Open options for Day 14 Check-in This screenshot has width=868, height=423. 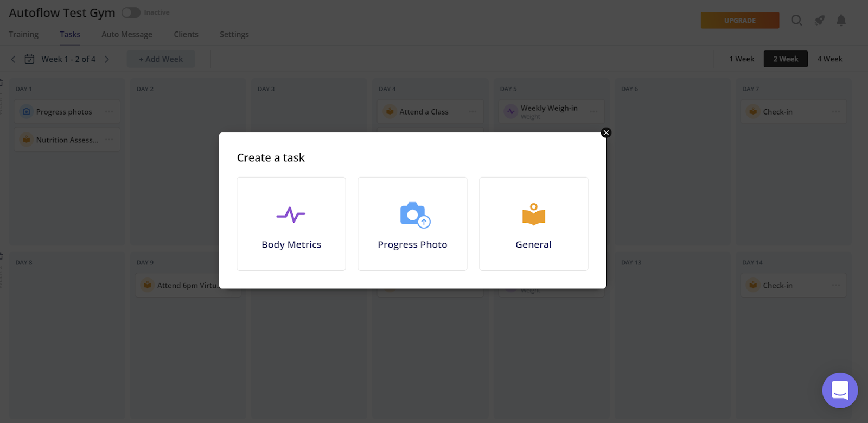pyautogui.click(x=836, y=285)
